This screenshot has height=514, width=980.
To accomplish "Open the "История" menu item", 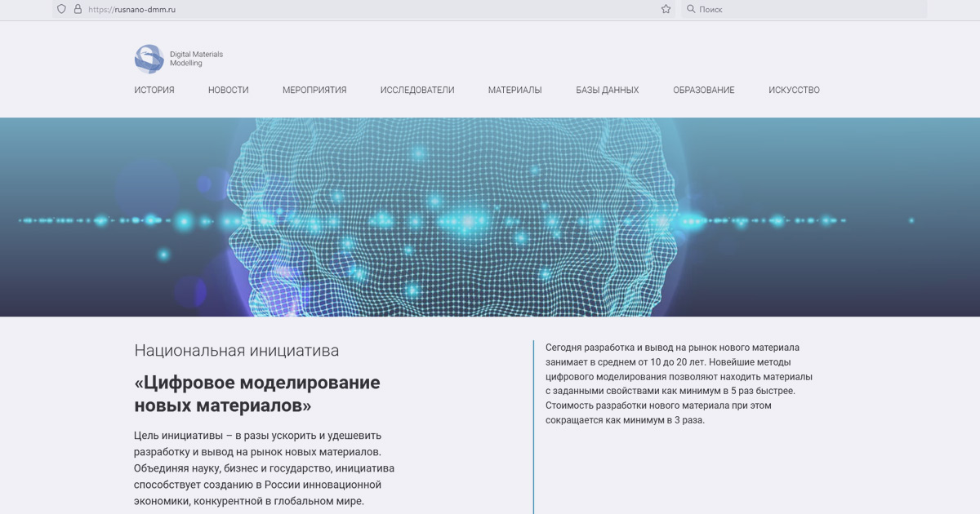I will [x=154, y=91].
